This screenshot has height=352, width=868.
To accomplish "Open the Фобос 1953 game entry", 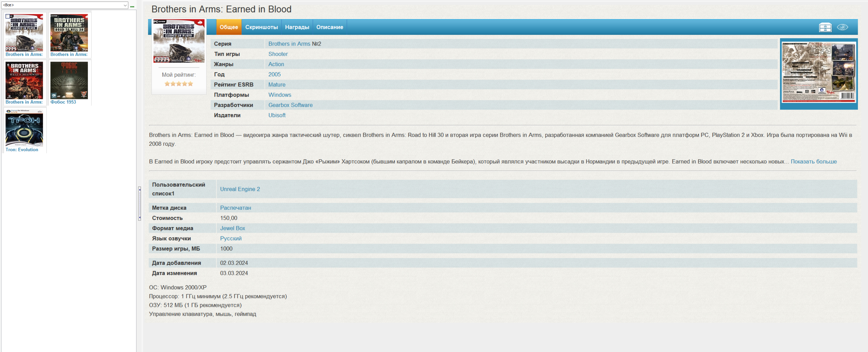I will pos(69,80).
